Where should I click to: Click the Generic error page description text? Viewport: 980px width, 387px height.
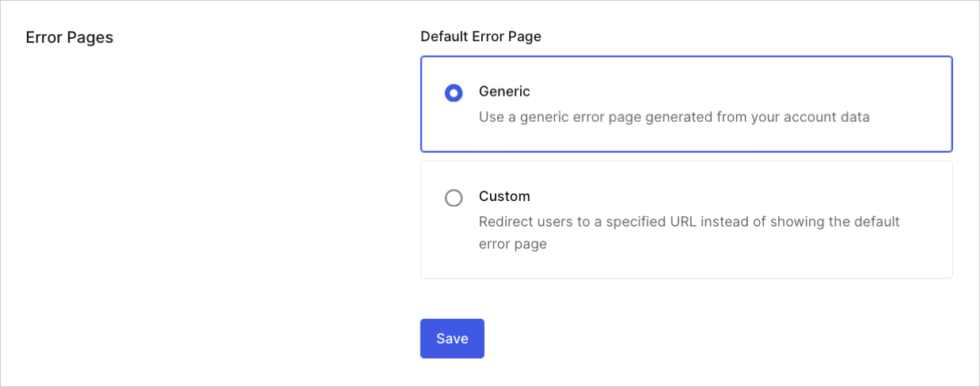coord(674,117)
